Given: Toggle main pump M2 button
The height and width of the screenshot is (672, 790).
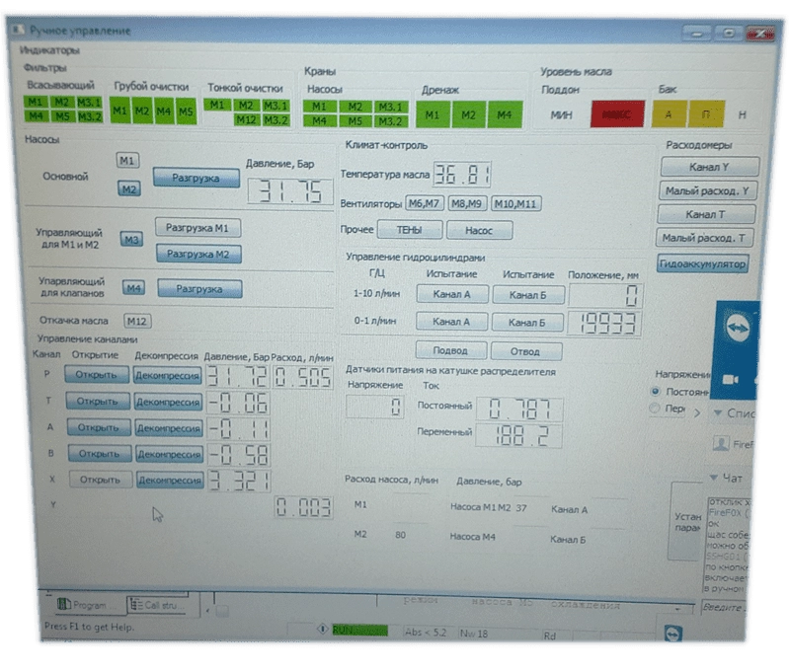Looking at the screenshot, I should pos(129,188).
